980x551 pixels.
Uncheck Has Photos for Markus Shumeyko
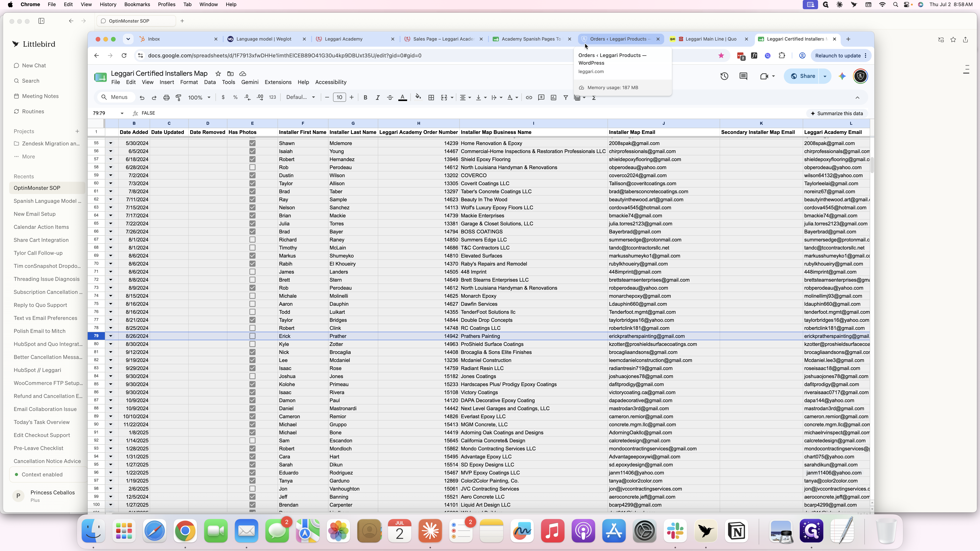coord(252,256)
